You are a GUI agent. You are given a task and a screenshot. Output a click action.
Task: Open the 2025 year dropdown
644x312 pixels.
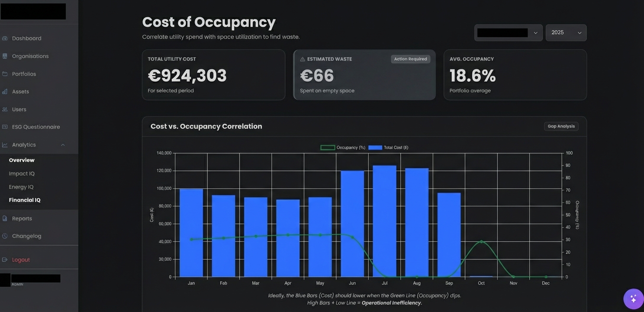(566, 32)
